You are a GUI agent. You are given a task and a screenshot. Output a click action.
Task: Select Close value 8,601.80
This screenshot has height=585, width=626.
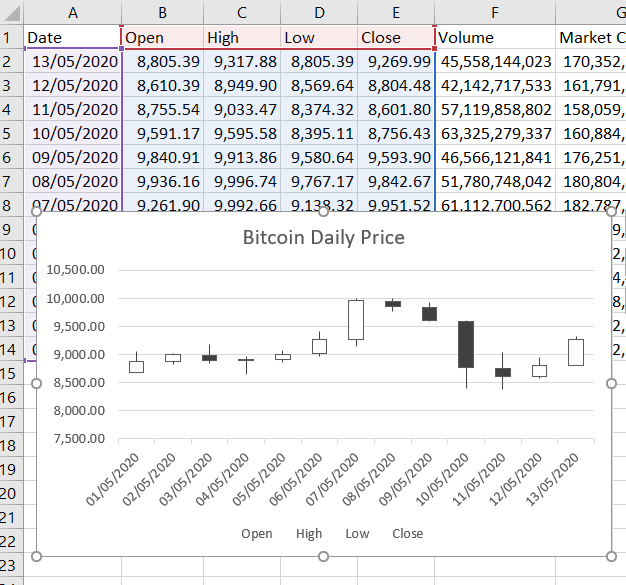click(396, 109)
